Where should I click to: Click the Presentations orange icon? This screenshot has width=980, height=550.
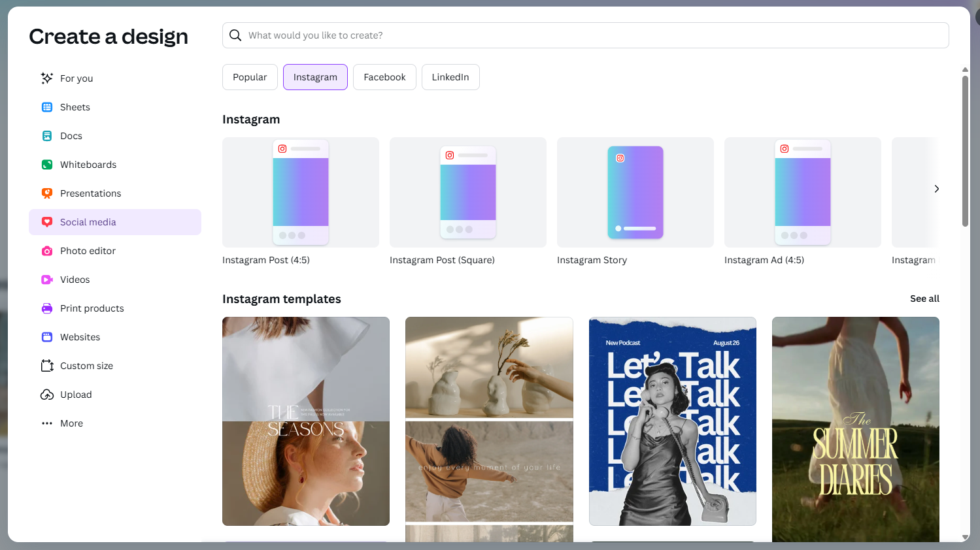[47, 193]
